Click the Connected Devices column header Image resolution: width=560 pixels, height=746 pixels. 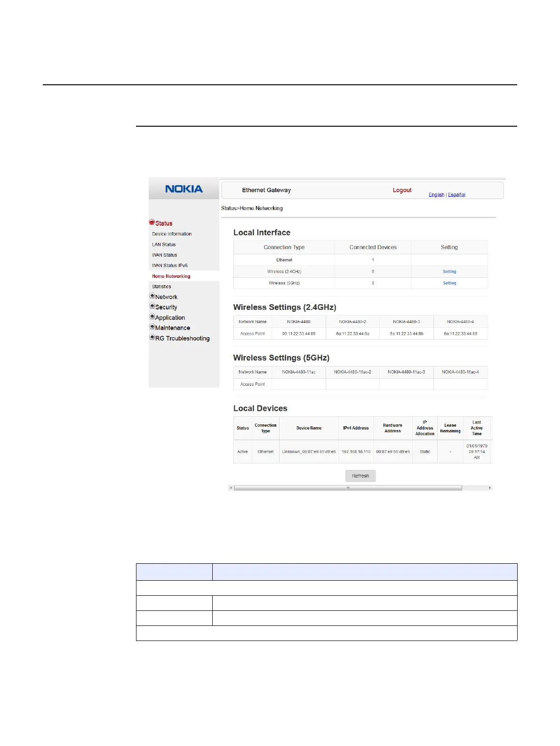373,247
